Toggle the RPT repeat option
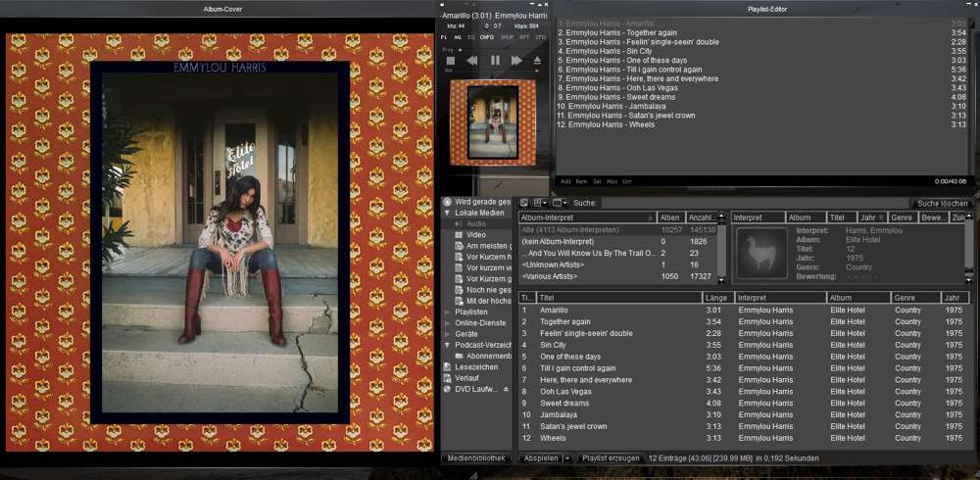This screenshot has width=980, height=480. [524, 37]
